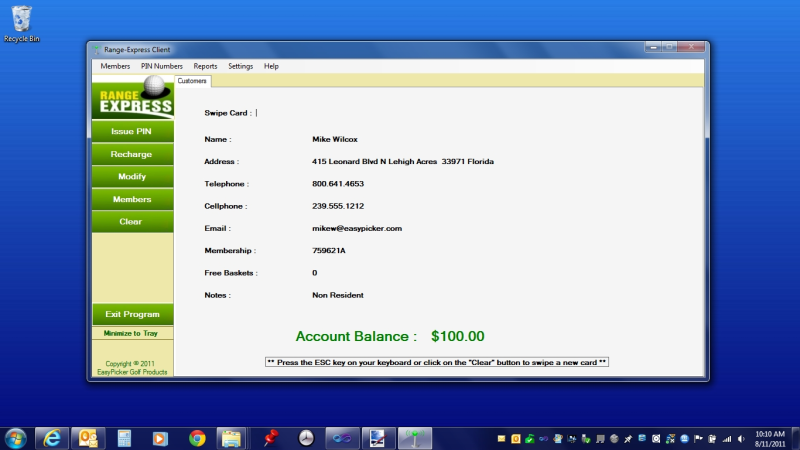Image resolution: width=800 pixels, height=450 pixels.
Task: Open the Reports menu
Action: pos(205,66)
